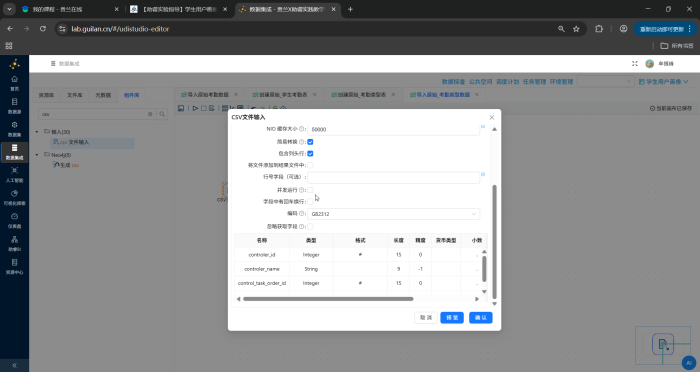Click 确认 button in dialog
Viewport: 700px width, 372px height.
click(481, 318)
